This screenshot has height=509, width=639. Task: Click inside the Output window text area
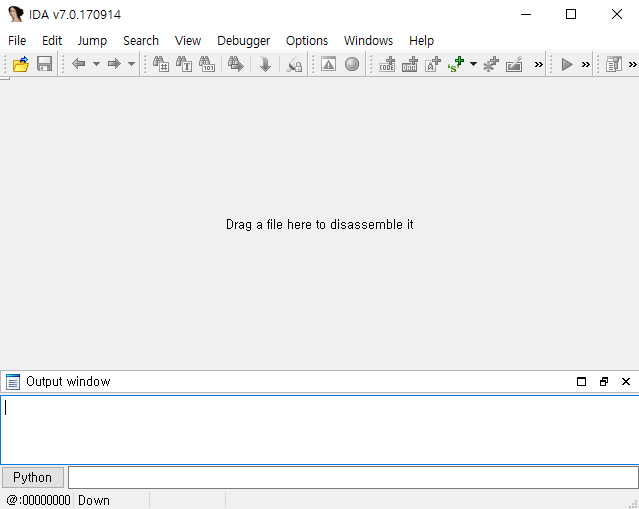click(x=320, y=430)
